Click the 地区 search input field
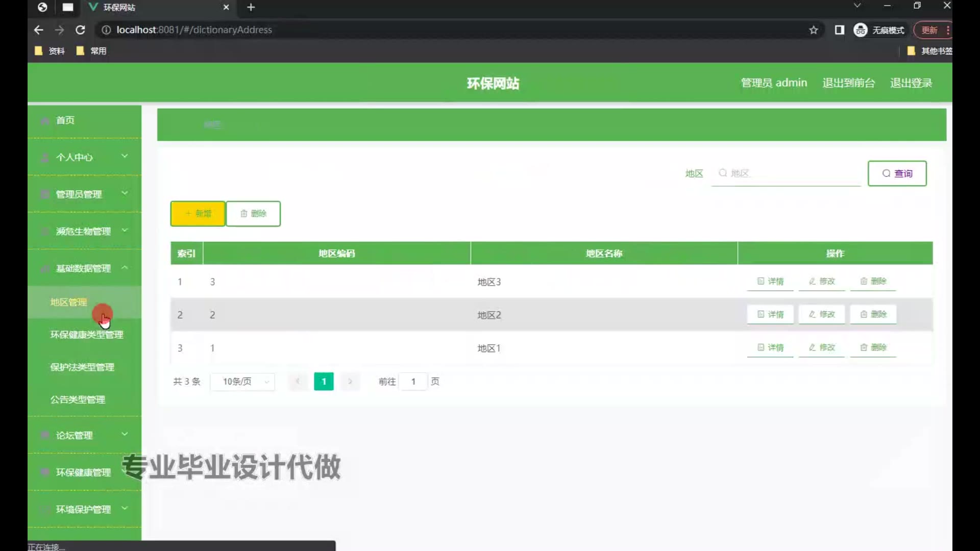The height and width of the screenshot is (551, 980). [x=786, y=173]
